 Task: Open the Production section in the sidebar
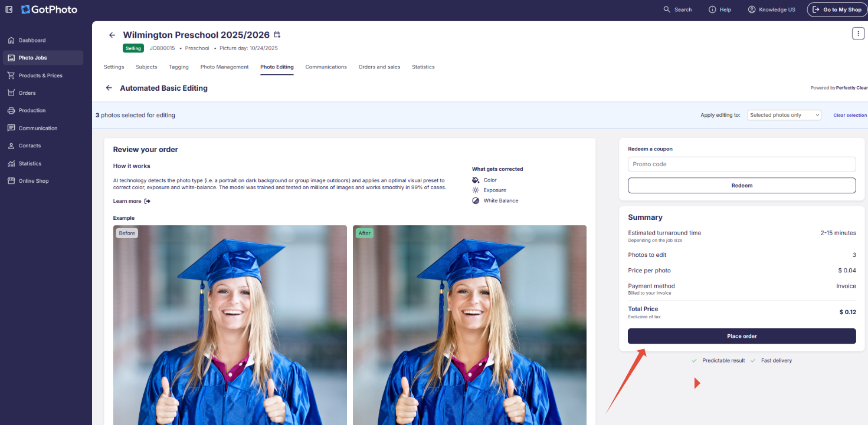[x=32, y=110]
